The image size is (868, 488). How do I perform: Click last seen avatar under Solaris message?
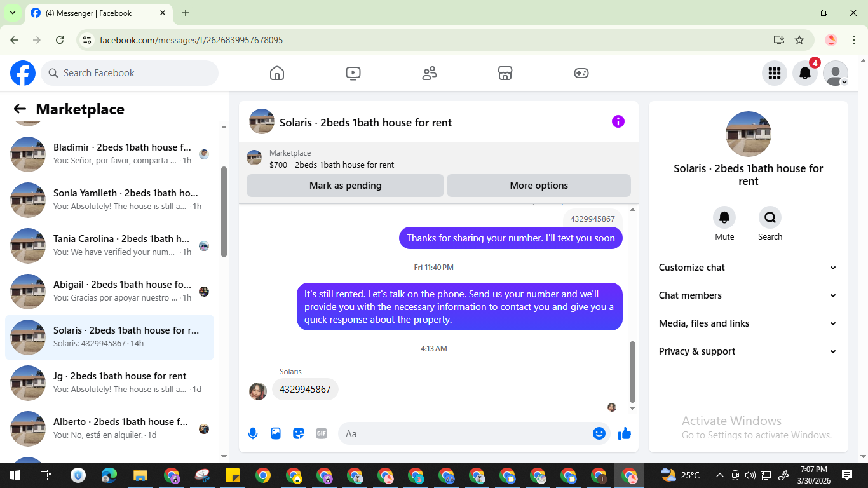612,407
